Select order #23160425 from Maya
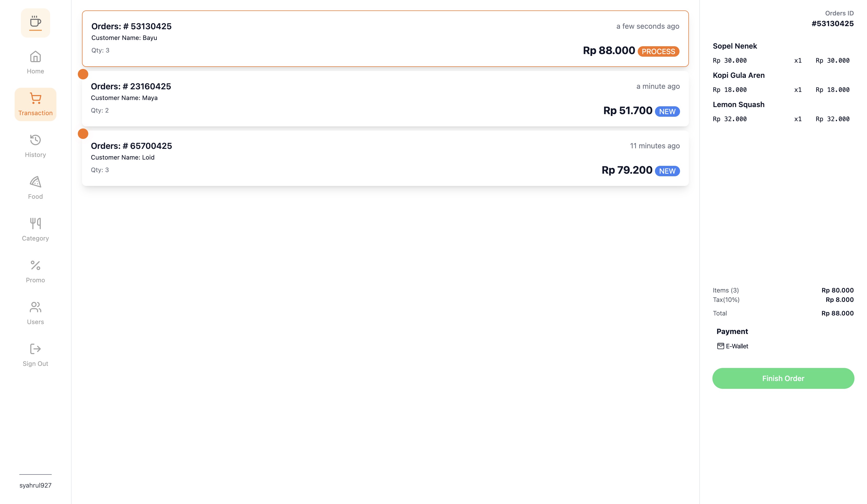The image size is (867, 504). point(385,99)
